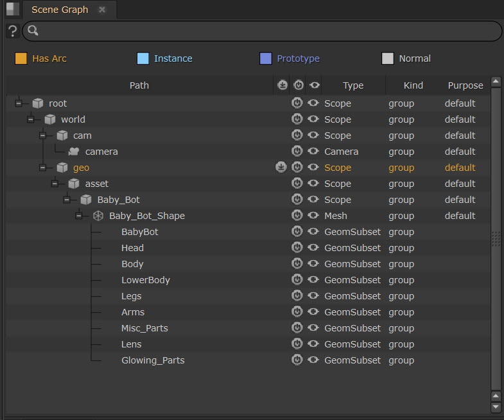Viewport: 504px width, 420px height.
Task: Collapse the cam scope node
Action: [x=43, y=136]
